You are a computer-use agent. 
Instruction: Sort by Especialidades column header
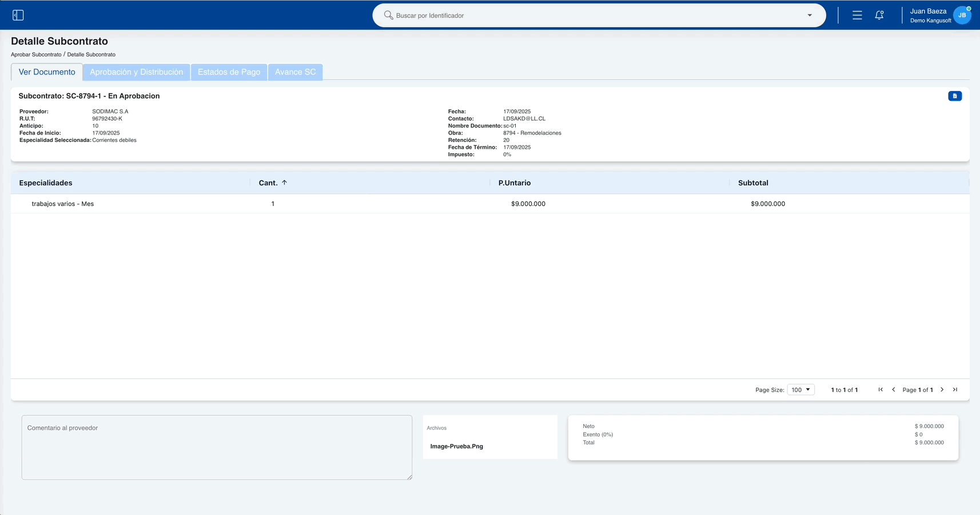coord(46,183)
